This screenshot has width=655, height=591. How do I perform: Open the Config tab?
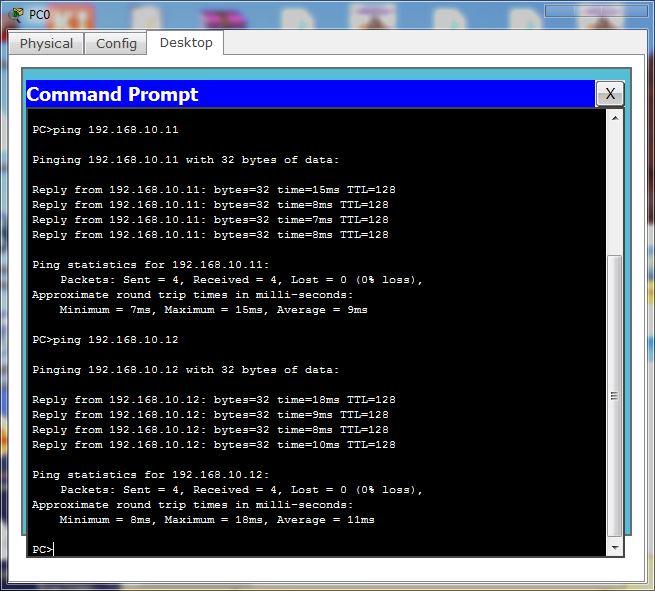click(116, 43)
